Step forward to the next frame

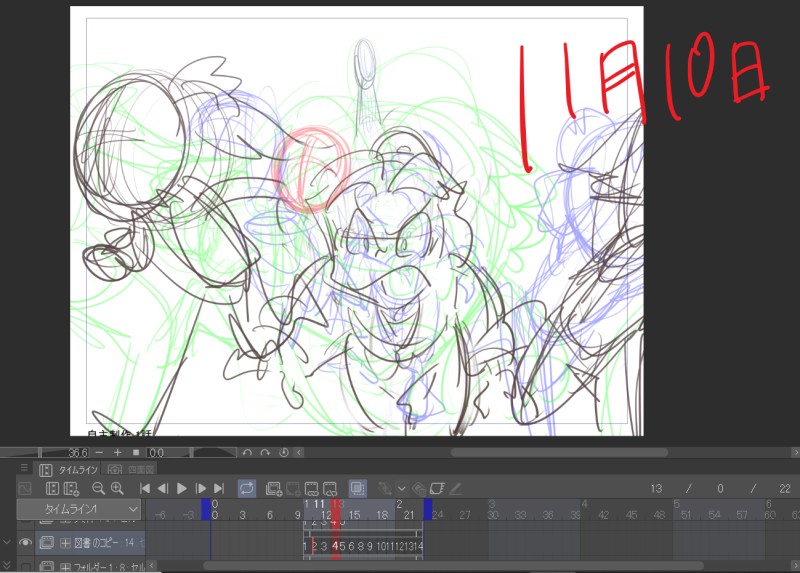pos(201,489)
